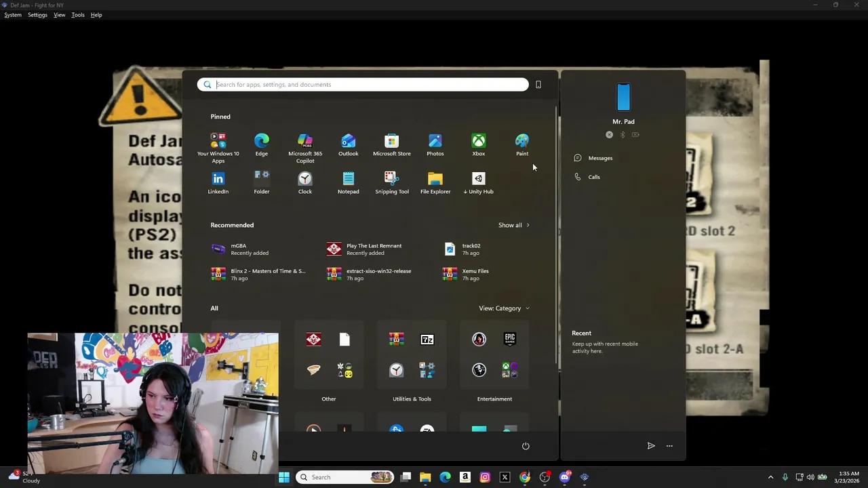Open LinkedIn pinned app
This screenshot has height=488, width=868.
218,184
